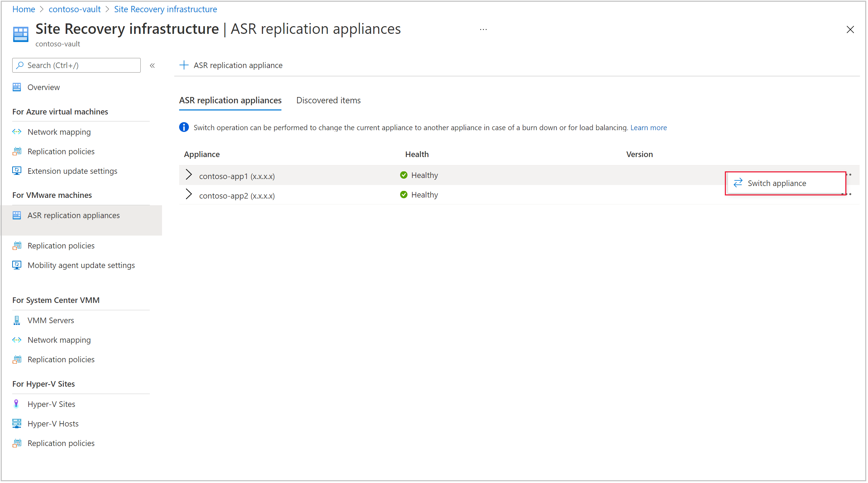868x483 pixels.
Task: Expand the contoso-app1 appliance row
Action: point(190,174)
